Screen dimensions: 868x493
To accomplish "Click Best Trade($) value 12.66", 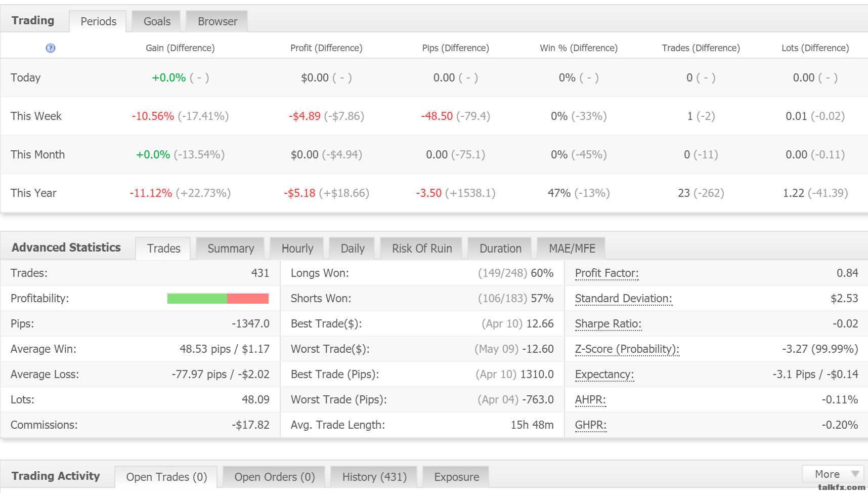I will click(x=540, y=324).
